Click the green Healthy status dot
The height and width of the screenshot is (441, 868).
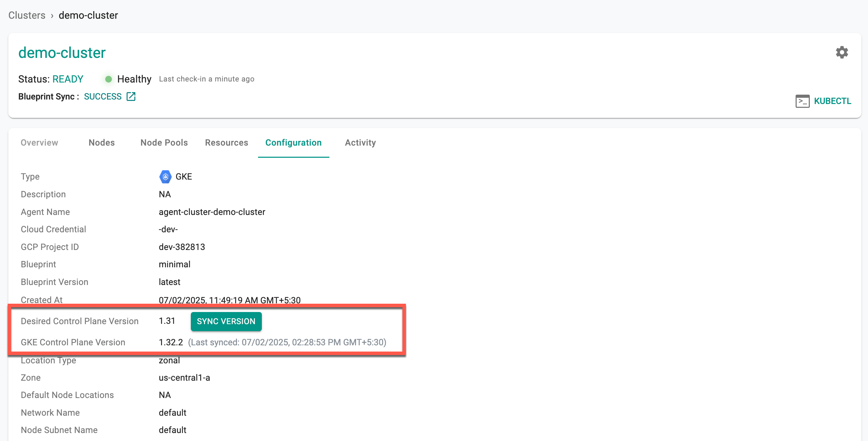pyautogui.click(x=108, y=79)
